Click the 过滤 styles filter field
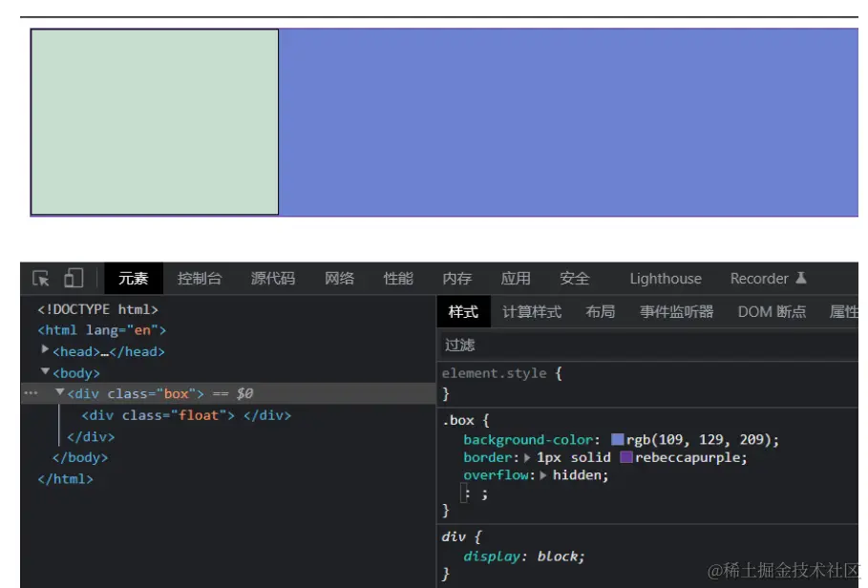Screen dimensions: 868x588 (647, 346)
